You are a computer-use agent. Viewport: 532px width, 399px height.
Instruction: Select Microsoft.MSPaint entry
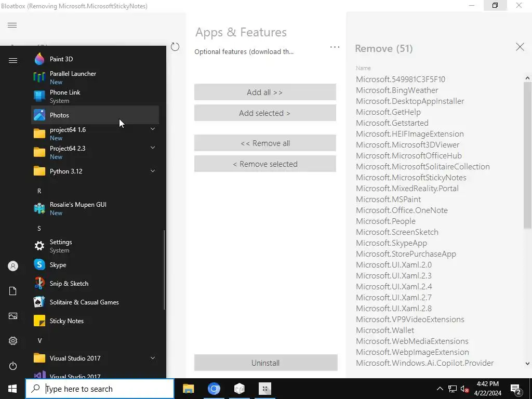(388, 199)
